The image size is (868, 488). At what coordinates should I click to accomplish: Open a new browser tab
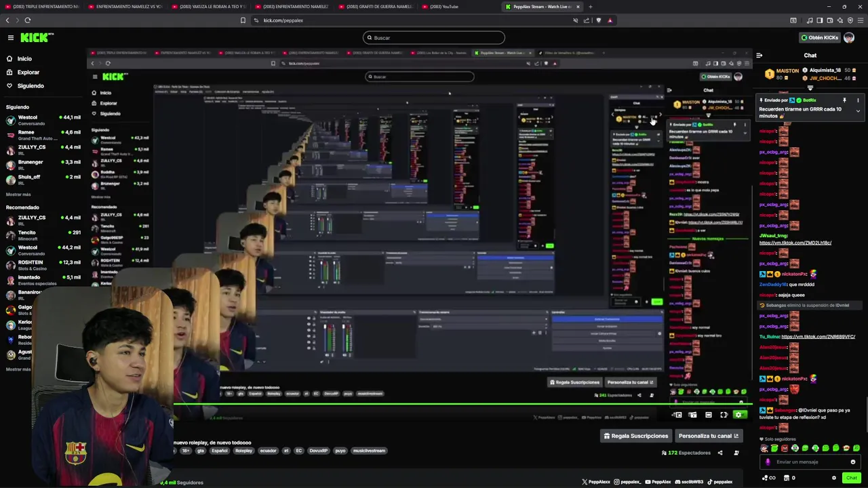[x=590, y=7]
